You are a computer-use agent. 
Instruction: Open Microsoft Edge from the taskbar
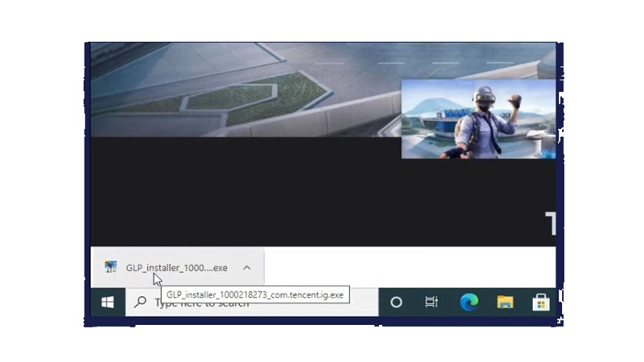click(469, 302)
